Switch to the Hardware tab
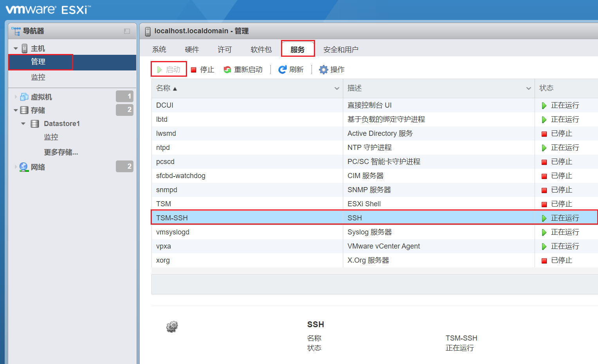The height and width of the screenshot is (364, 598). click(192, 50)
